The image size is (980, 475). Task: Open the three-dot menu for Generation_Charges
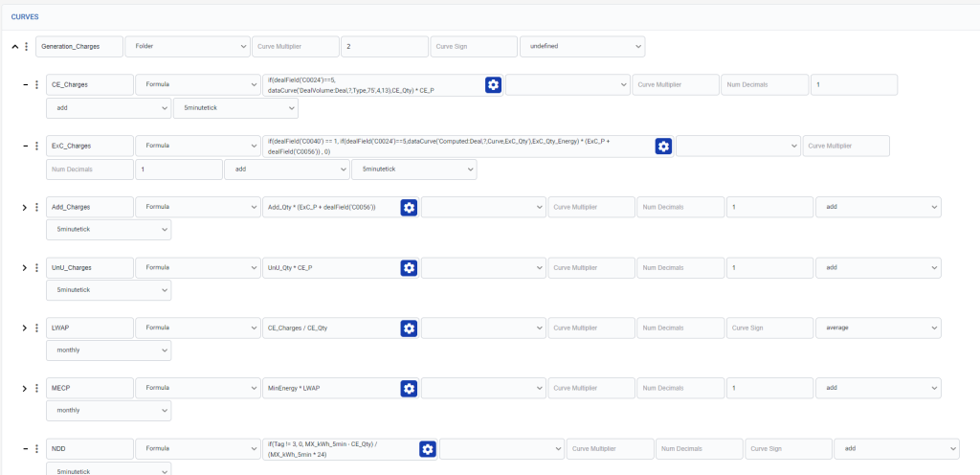click(26, 47)
